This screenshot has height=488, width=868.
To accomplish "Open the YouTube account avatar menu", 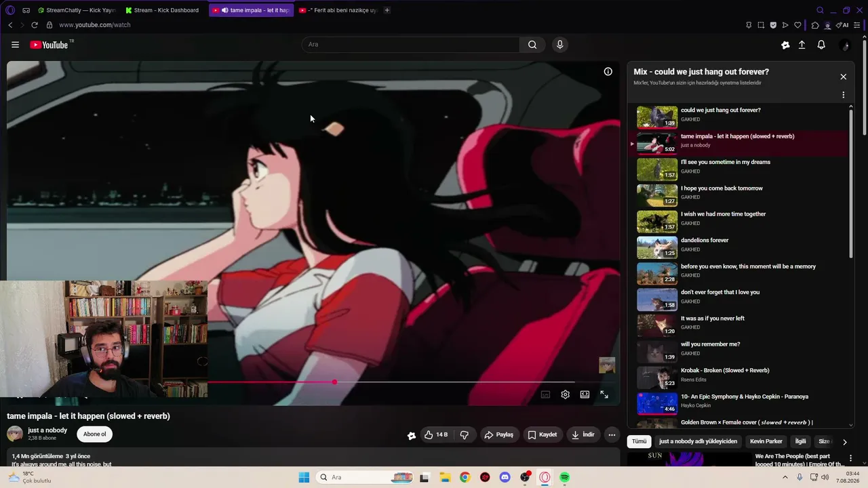I will click(844, 45).
